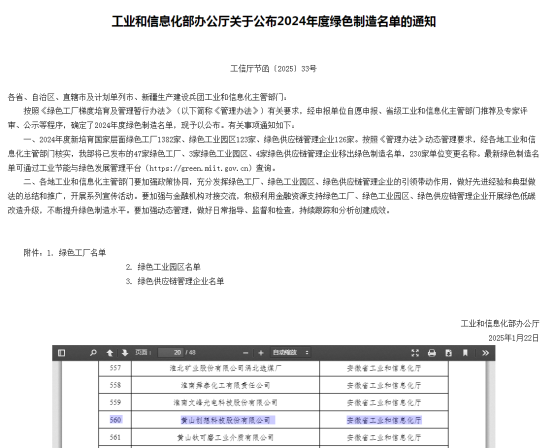Download the PDF file

click(x=448, y=353)
